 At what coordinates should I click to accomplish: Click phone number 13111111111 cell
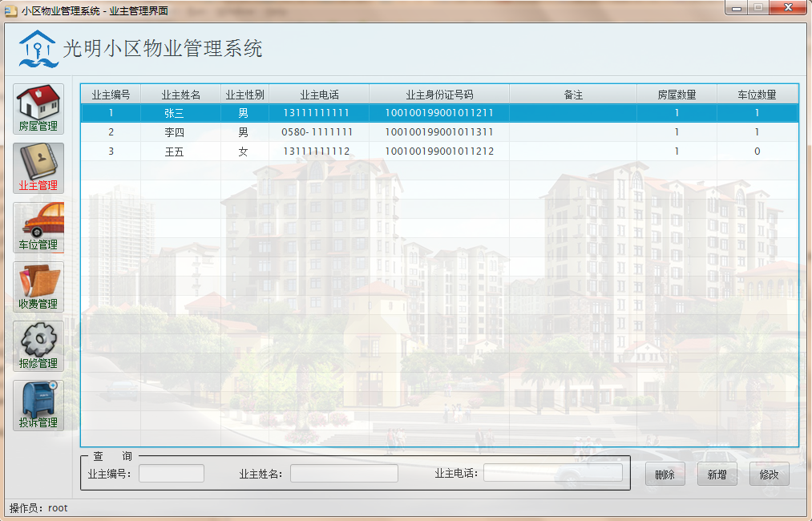[x=319, y=113]
